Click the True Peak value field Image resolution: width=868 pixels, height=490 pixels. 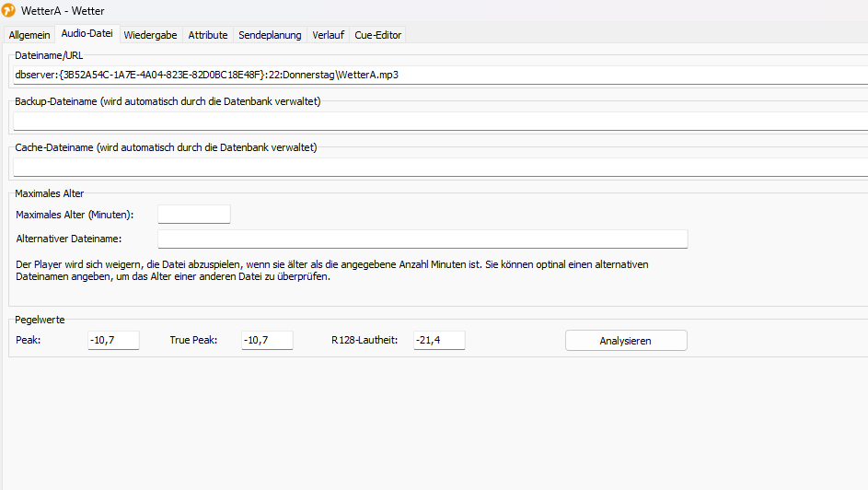point(267,340)
